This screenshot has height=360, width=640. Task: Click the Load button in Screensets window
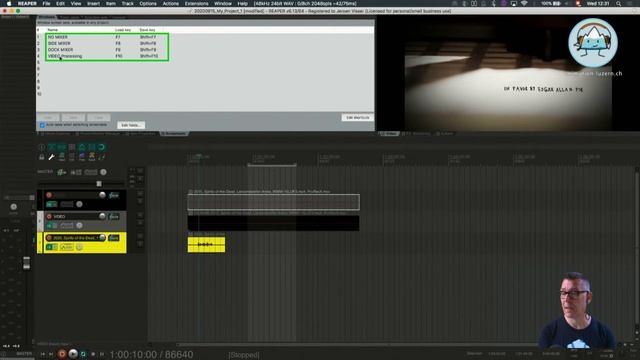49,117
